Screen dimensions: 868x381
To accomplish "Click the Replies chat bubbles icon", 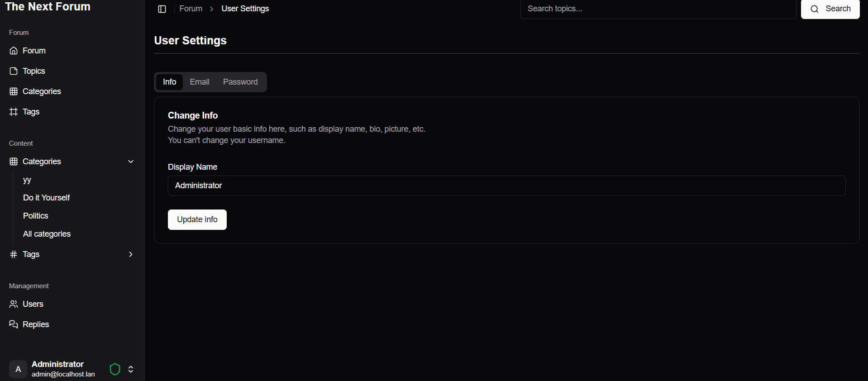I will pyautogui.click(x=14, y=324).
